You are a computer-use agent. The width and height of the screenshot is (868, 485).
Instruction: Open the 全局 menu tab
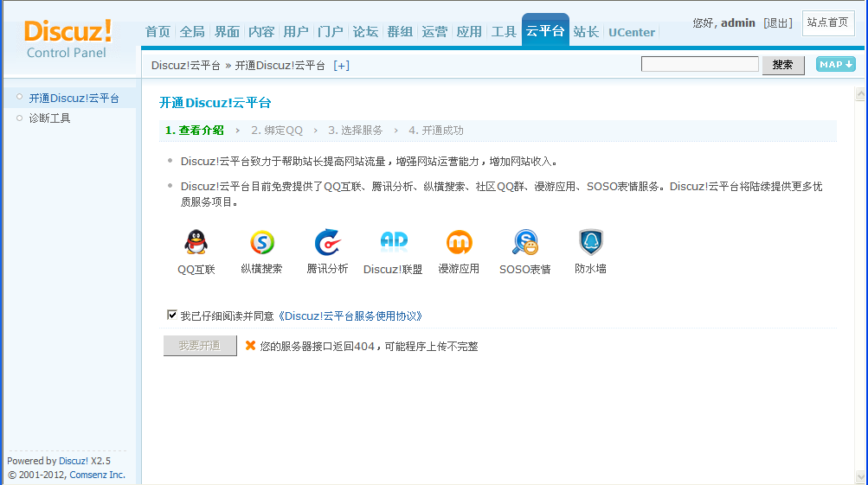(x=192, y=32)
